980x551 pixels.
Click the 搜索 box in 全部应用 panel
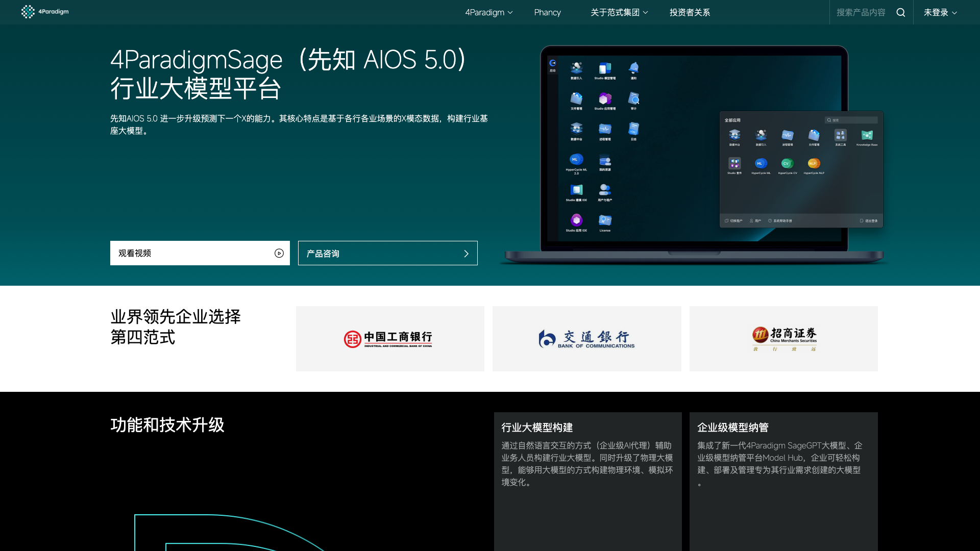[x=851, y=120]
